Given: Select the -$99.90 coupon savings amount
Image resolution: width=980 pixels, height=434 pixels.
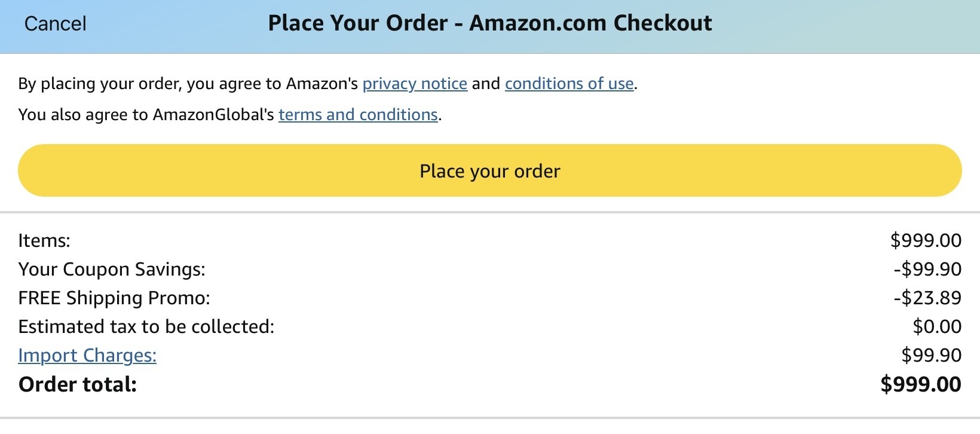Looking at the screenshot, I should (927, 269).
